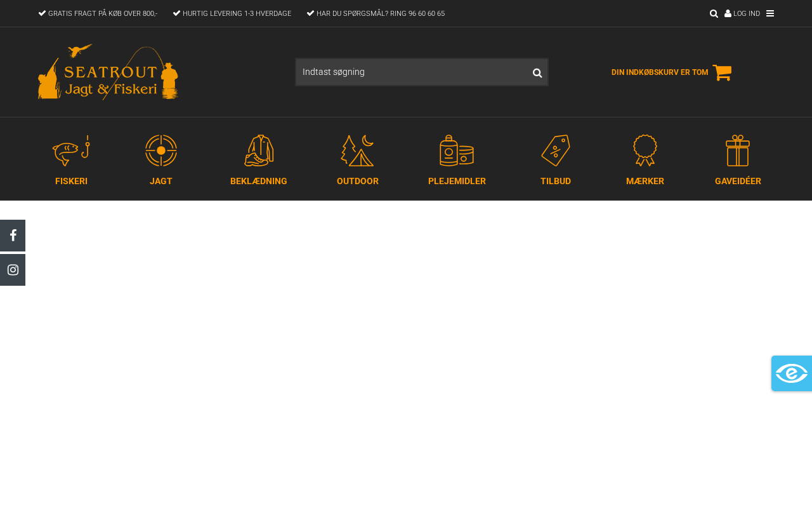
Task: Click the tent and trees Outdoor icon
Action: [358, 150]
